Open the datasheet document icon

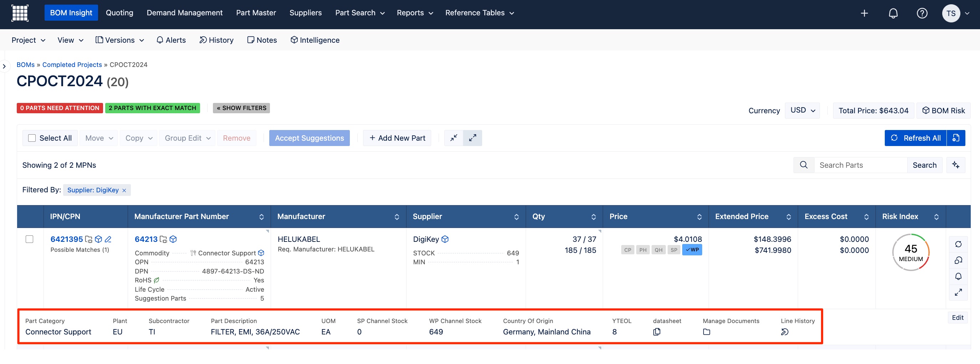coord(657,332)
